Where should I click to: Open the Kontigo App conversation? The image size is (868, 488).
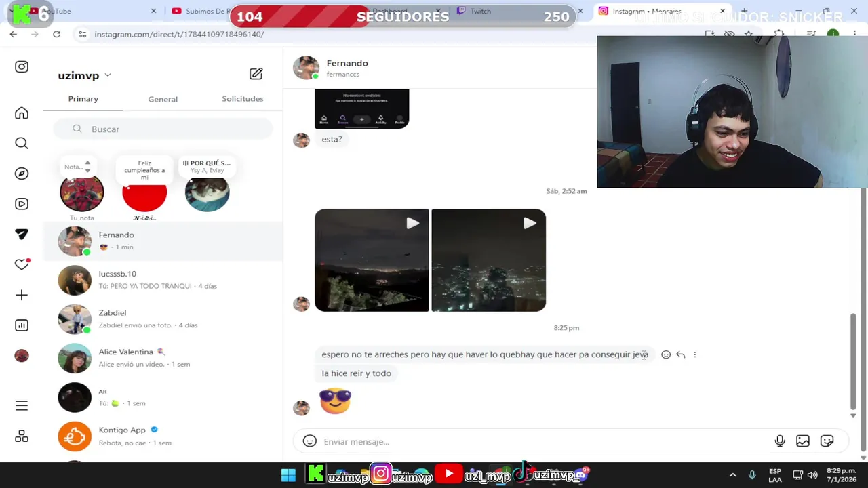pyautogui.click(x=163, y=436)
